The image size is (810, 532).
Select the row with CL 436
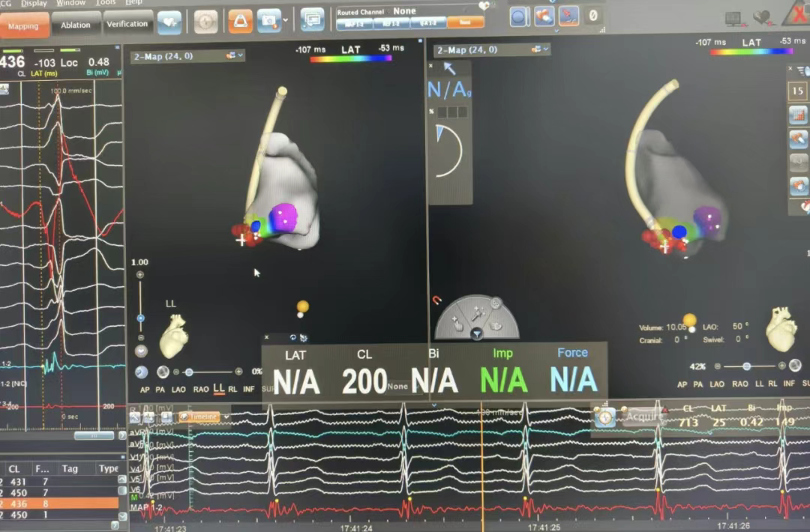(x=60, y=504)
